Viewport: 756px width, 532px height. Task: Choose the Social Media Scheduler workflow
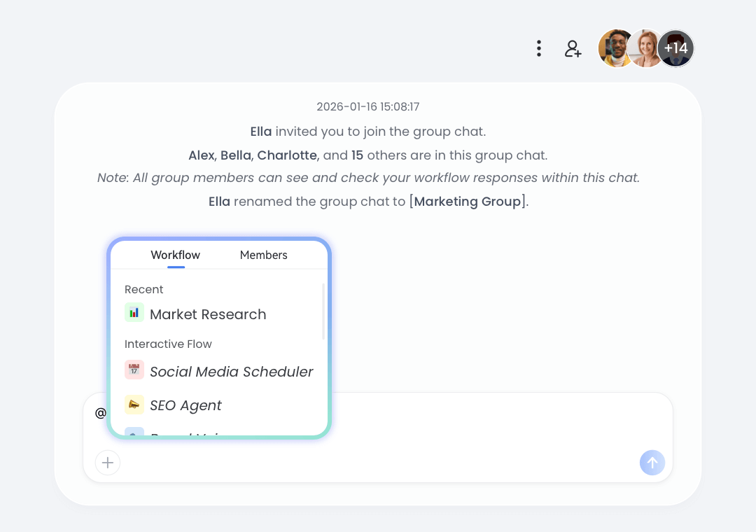(x=231, y=372)
